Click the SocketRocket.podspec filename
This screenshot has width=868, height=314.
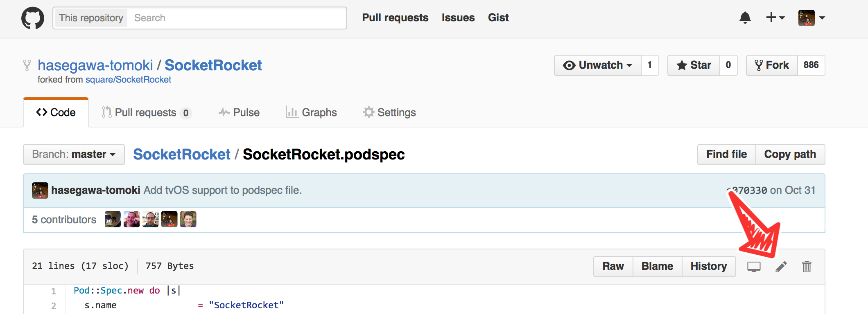pyautogui.click(x=323, y=155)
